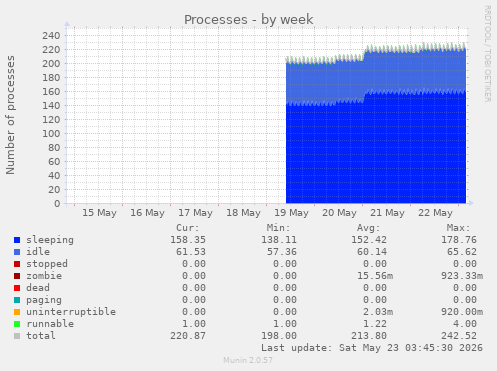Select the "runnable" legend label
497x371 pixels.
click(x=50, y=324)
